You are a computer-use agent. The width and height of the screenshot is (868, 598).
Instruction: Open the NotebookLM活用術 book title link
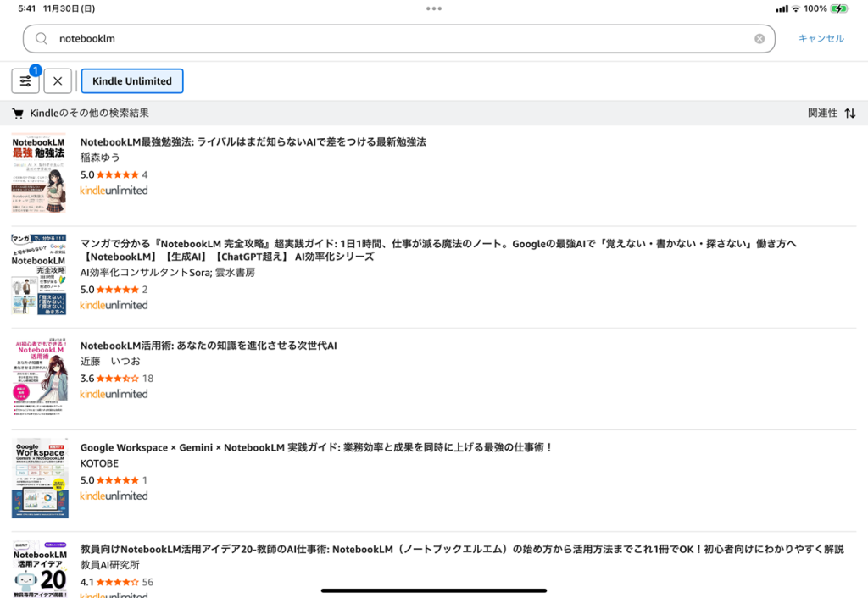coord(209,346)
